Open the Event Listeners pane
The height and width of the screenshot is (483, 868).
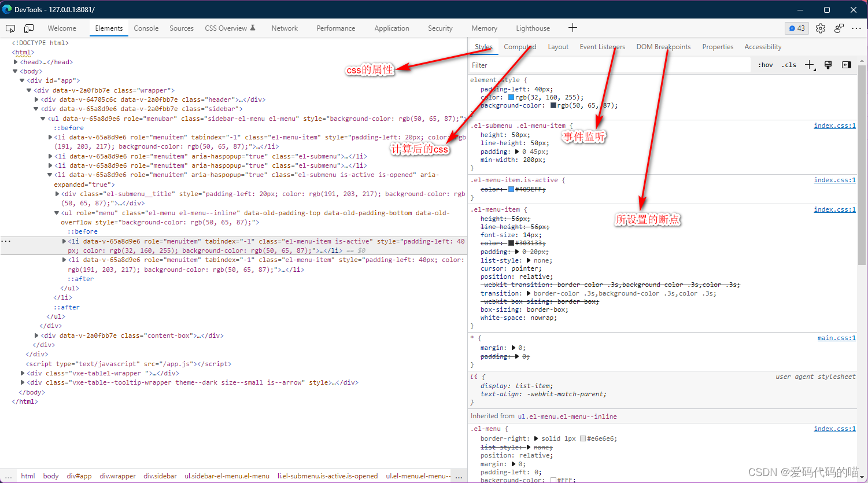pos(603,47)
